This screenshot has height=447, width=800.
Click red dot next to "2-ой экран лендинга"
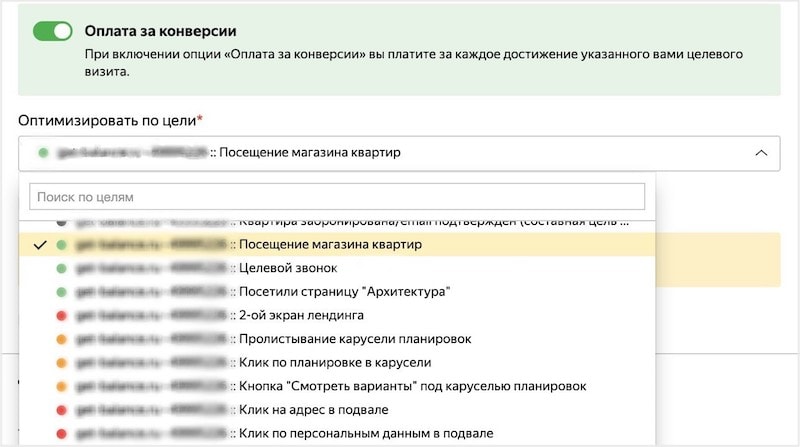tap(62, 315)
